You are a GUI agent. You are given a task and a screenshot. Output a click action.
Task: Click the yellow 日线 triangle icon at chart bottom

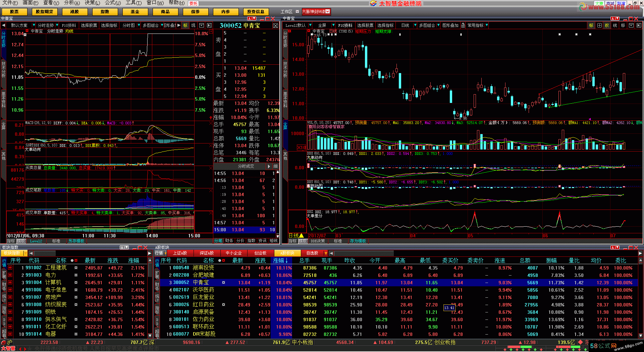pos(302,236)
